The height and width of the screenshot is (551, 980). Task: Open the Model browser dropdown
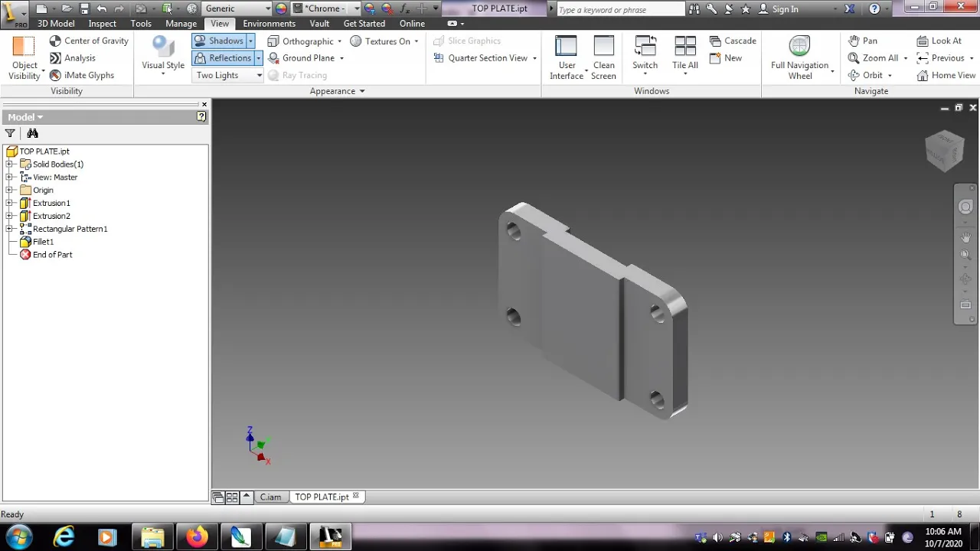25,117
